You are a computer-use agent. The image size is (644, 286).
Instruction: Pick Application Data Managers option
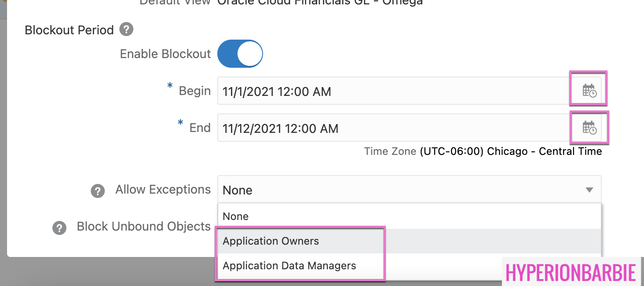click(x=289, y=266)
